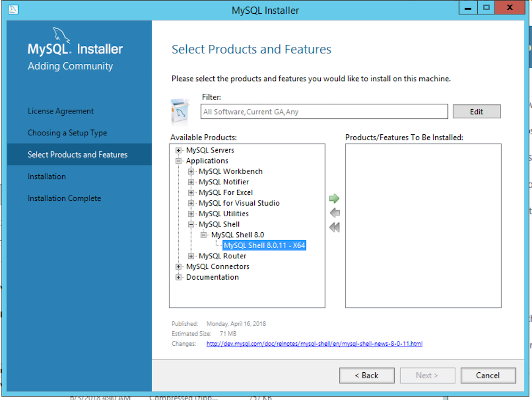The image size is (532, 400).
Task: Click the Cancel button
Action: coord(488,375)
